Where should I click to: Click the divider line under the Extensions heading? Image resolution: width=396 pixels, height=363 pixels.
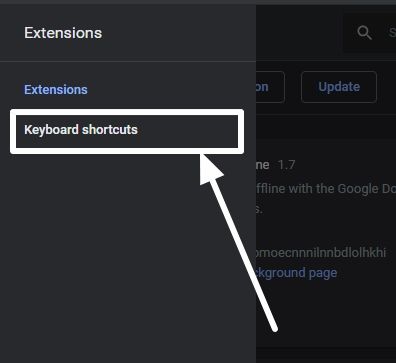pos(128,61)
